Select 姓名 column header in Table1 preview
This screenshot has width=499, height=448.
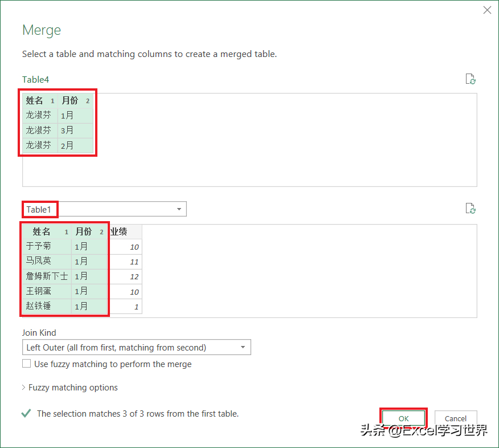(47, 231)
